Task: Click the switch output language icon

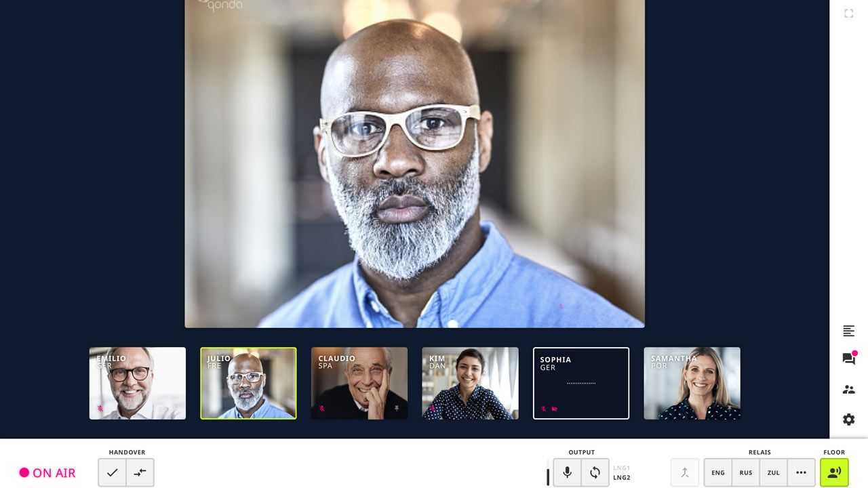Action: pos(595,472)
